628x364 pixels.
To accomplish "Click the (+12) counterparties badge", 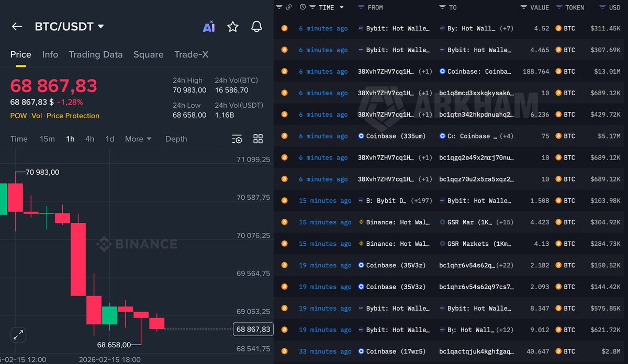I will [505, 330].
